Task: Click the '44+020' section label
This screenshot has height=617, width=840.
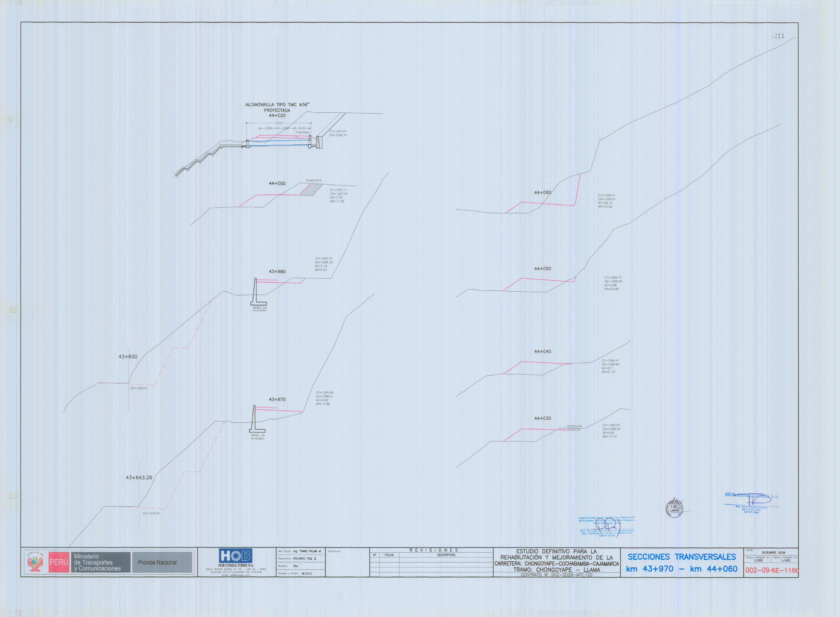Action: point(277,116)
